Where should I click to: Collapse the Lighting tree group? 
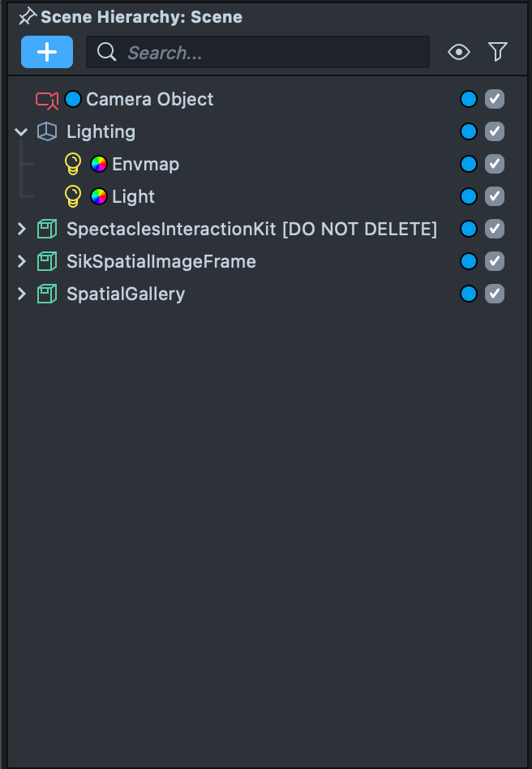22,131
